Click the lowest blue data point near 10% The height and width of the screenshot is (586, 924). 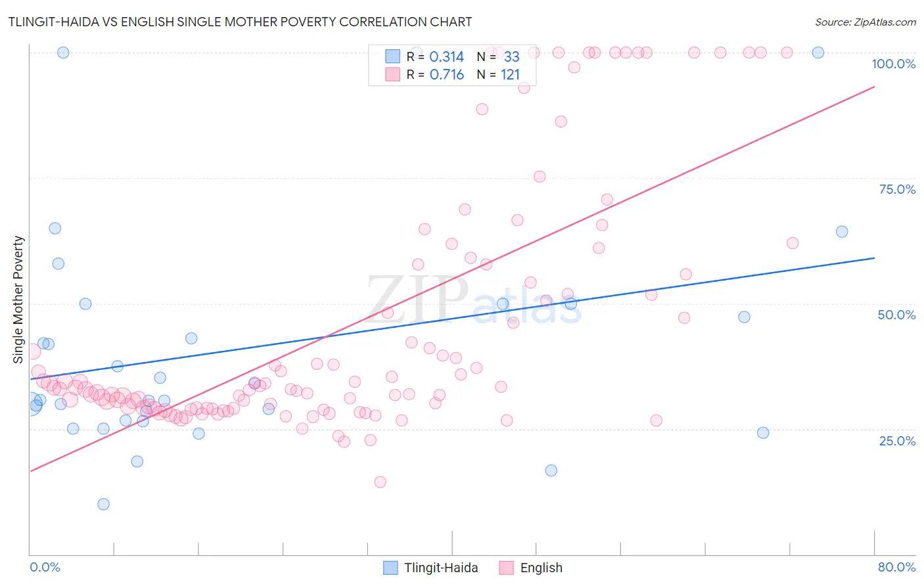coord(103,505)
